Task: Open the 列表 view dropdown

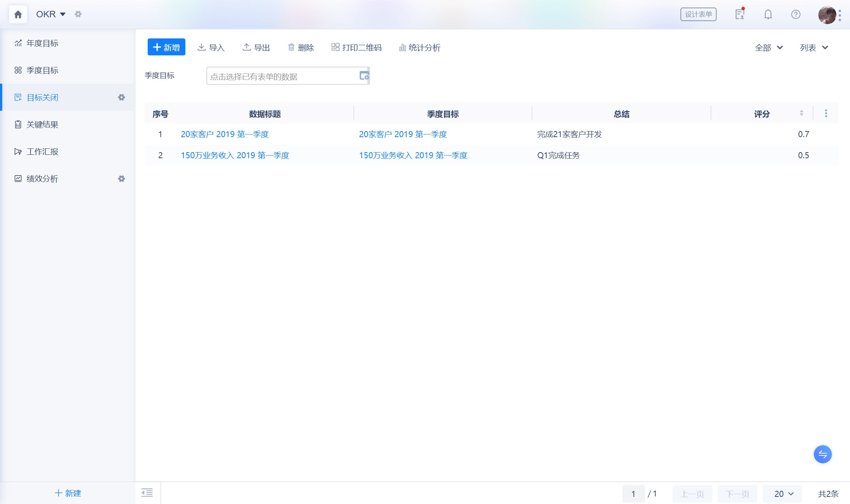Action: (814, 47)
